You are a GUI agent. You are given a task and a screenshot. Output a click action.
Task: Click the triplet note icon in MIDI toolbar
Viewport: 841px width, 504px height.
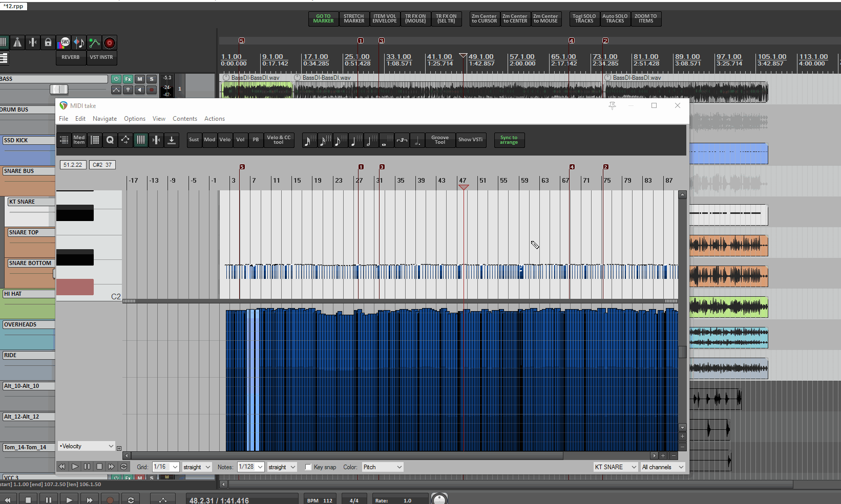(x=403, y=140)
